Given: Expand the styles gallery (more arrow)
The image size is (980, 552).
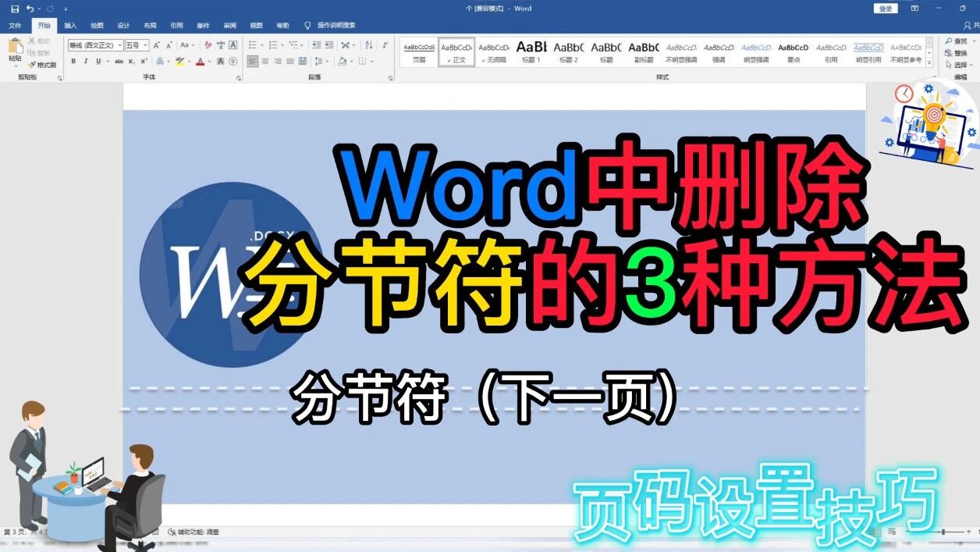Looking at the screenshot, I should click(x=929, y=61).
